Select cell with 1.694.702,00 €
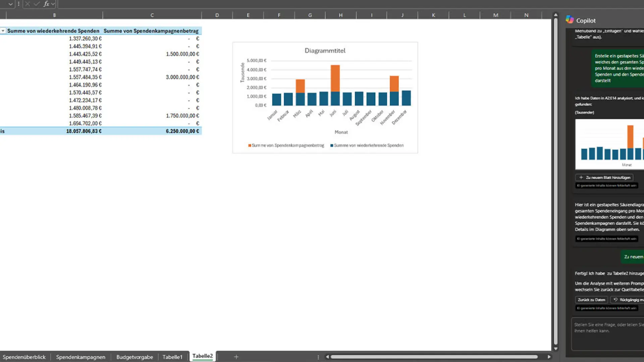Screen dimensions: 644x362 (x=85, y=123)
